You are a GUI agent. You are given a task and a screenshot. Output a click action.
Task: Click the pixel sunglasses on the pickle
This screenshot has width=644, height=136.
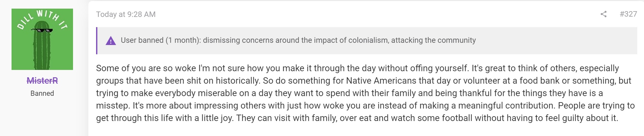coord(42,30)
